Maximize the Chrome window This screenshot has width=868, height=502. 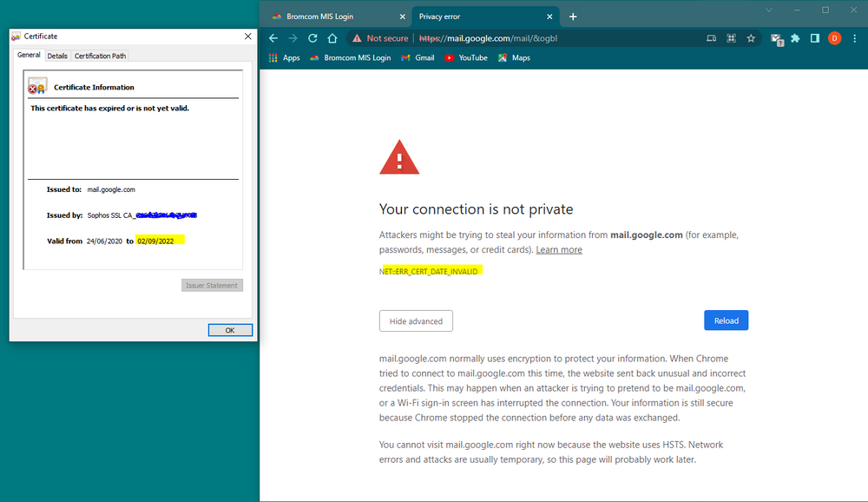(x=825, y=10)
